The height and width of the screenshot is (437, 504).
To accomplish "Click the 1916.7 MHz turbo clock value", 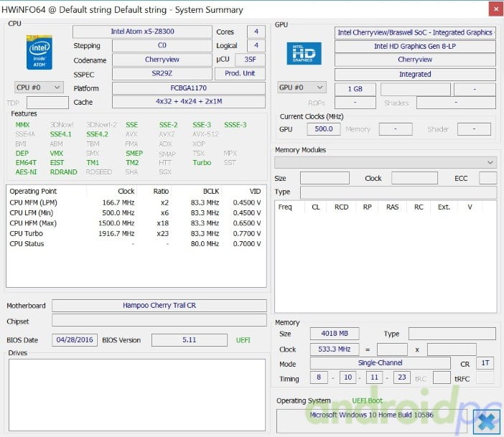I will coord(116,234).
